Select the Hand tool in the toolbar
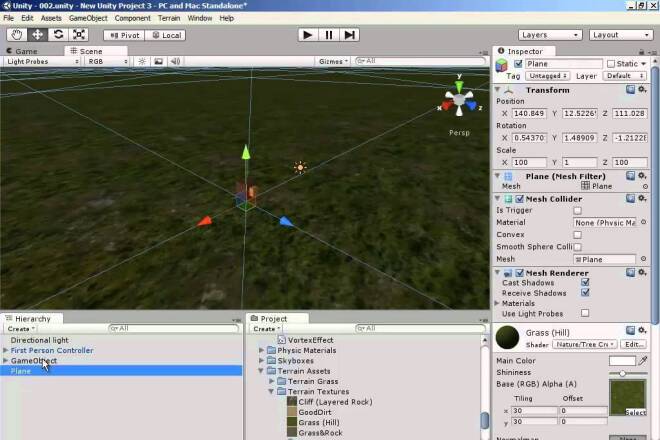The image size is (660, 440). [17, 35]
